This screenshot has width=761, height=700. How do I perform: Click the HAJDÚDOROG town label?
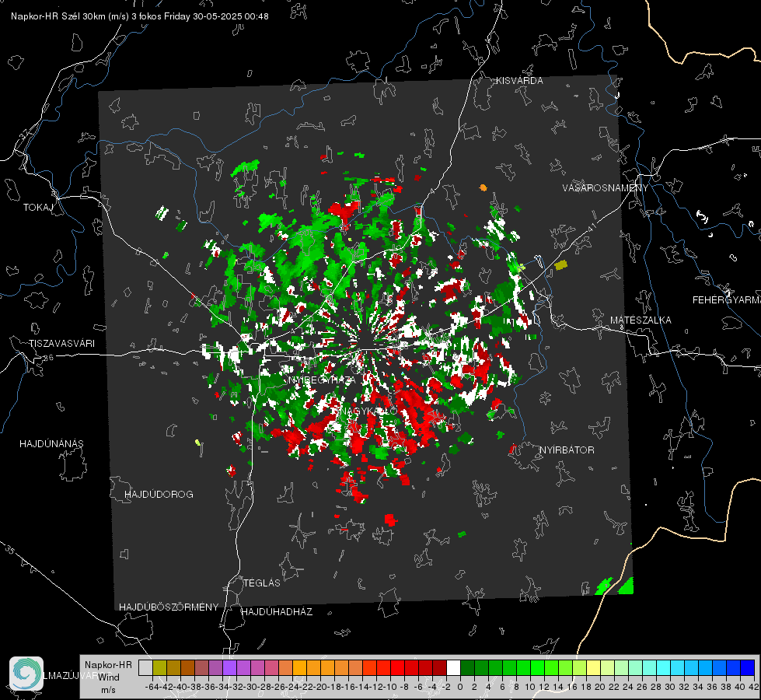(x=159, y=494)
